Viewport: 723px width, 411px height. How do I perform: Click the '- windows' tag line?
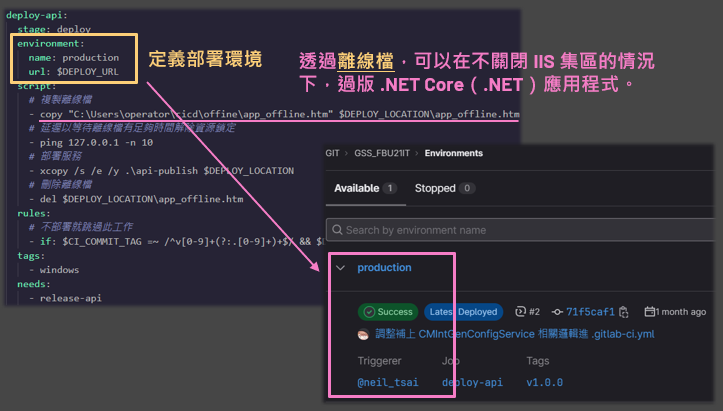pos(54,270)
